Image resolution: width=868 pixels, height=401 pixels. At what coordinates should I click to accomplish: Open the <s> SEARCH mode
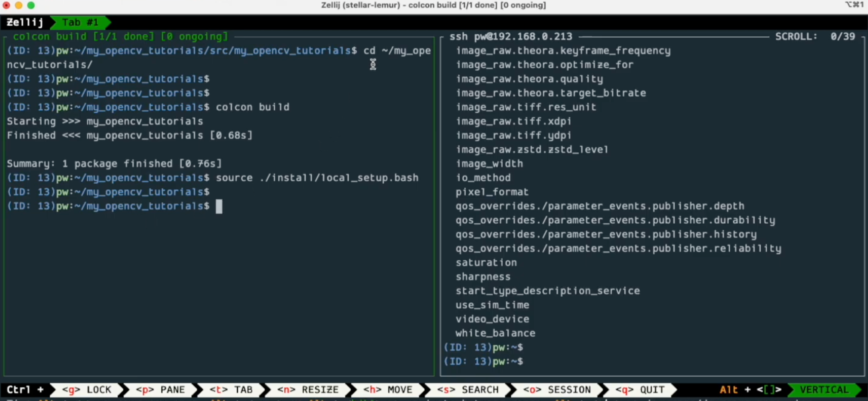[468, 390]
